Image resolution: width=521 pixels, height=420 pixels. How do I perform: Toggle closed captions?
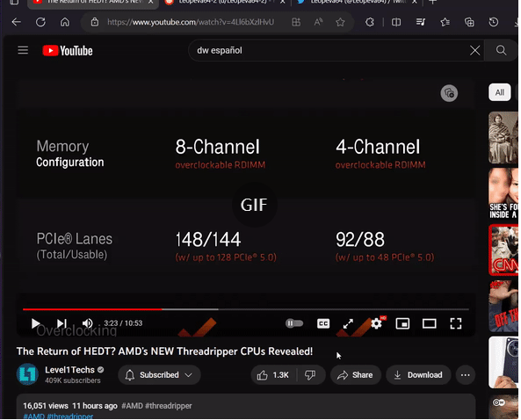[x=323, y=323]
